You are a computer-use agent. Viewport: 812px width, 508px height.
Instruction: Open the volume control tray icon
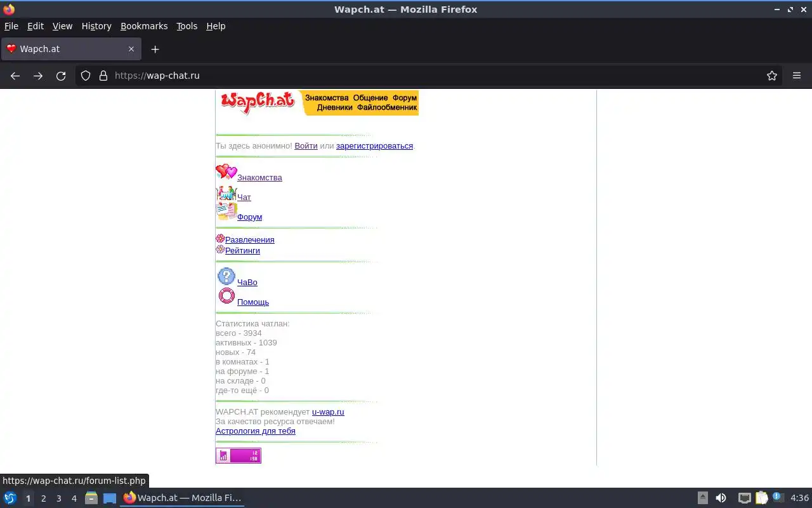(x=721, y=498)
